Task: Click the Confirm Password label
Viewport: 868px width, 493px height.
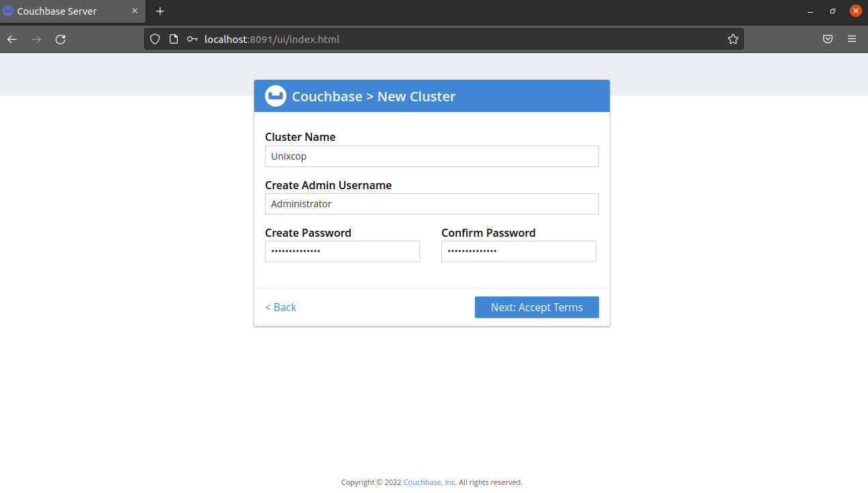Action: point(488,233)
